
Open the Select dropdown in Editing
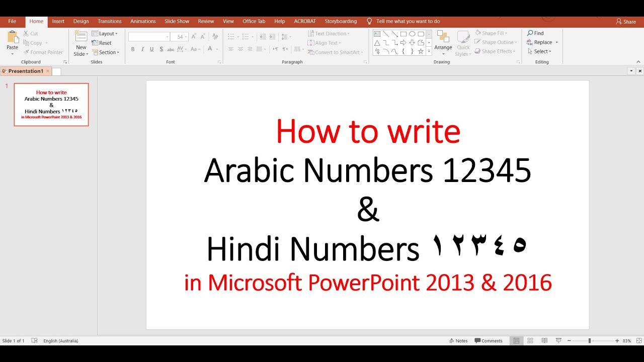click(539, 51)
